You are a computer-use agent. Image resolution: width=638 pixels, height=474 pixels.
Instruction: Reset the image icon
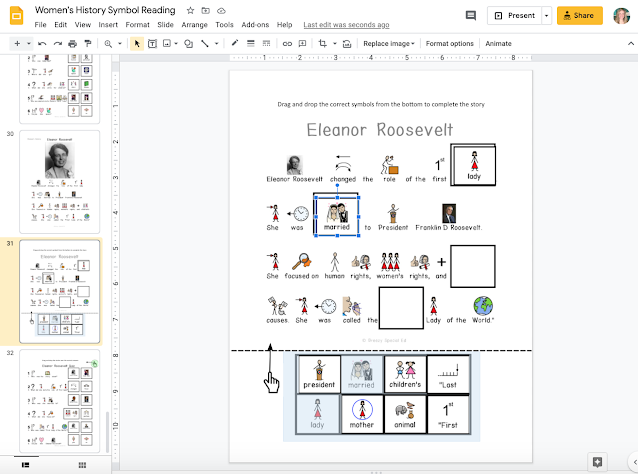tap(347, 44)
